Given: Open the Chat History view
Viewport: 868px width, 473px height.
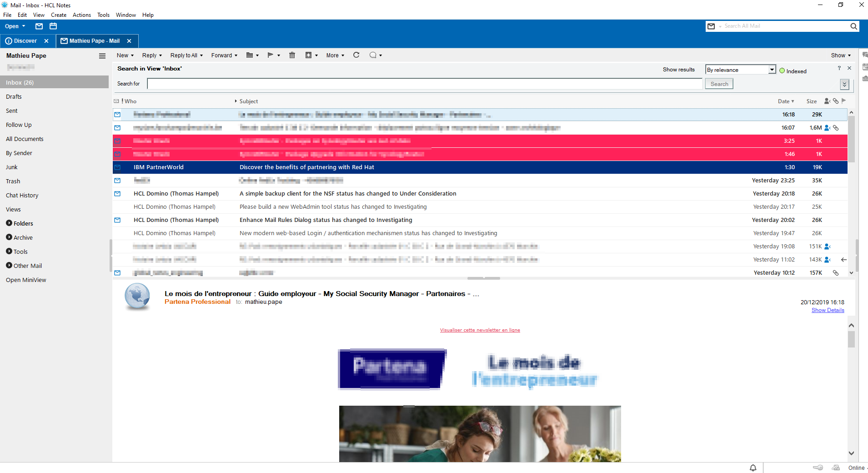Looking at the screenshot, I should pyautogui.click(x=22, y=196).
